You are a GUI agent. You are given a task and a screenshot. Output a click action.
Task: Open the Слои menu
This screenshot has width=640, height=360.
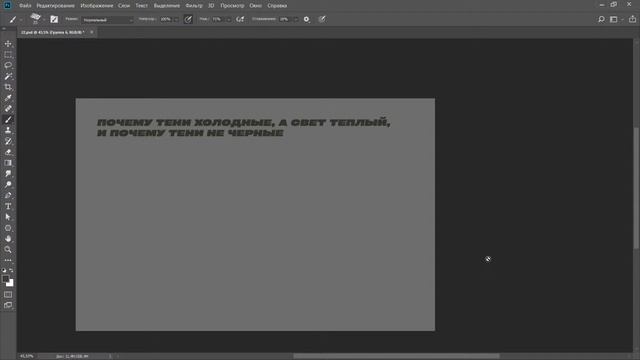tap(124, 6)
